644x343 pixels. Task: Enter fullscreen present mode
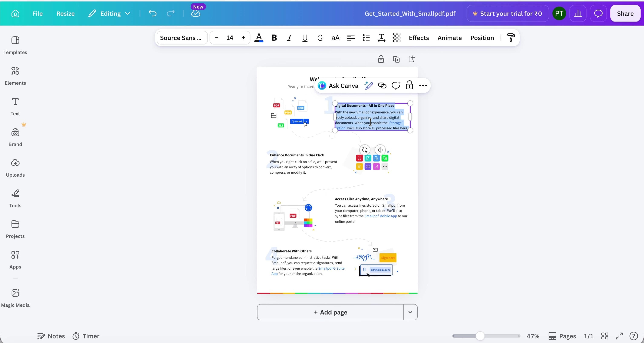click(x=619, y=336)
